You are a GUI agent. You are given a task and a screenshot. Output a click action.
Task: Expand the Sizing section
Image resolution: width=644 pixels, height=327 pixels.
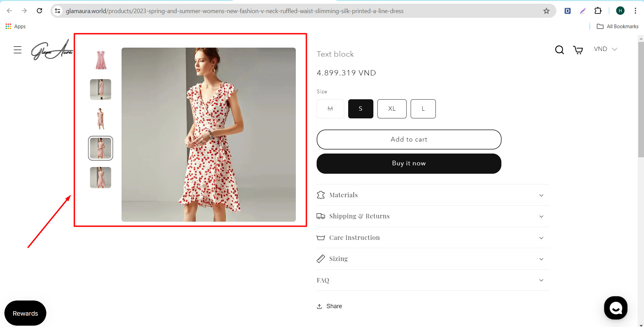[433, 259]
